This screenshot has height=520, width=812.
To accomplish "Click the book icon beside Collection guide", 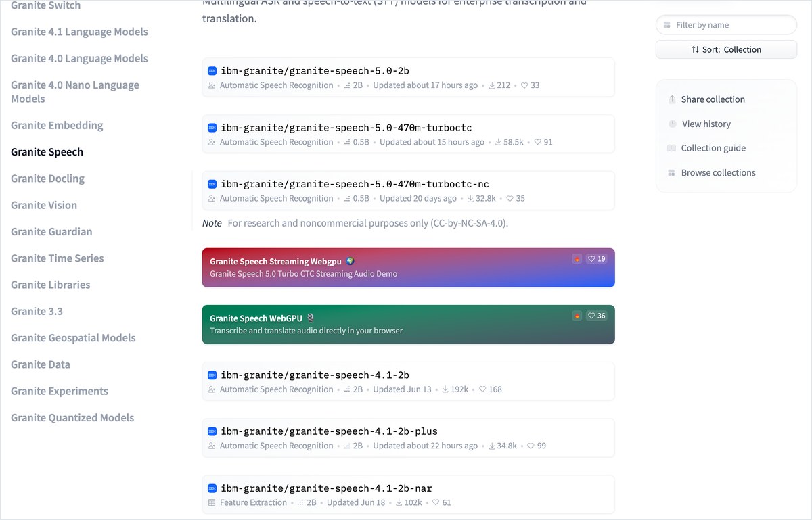I will click(671, 148).
